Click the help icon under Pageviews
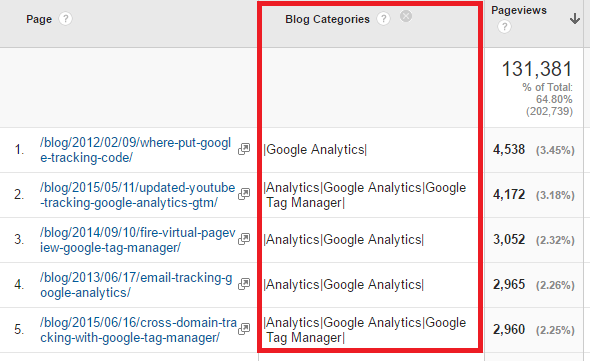 coord(504,27)
